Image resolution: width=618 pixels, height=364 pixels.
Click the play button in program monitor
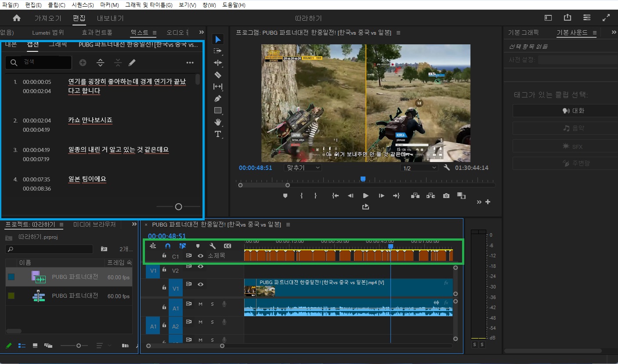365,196
